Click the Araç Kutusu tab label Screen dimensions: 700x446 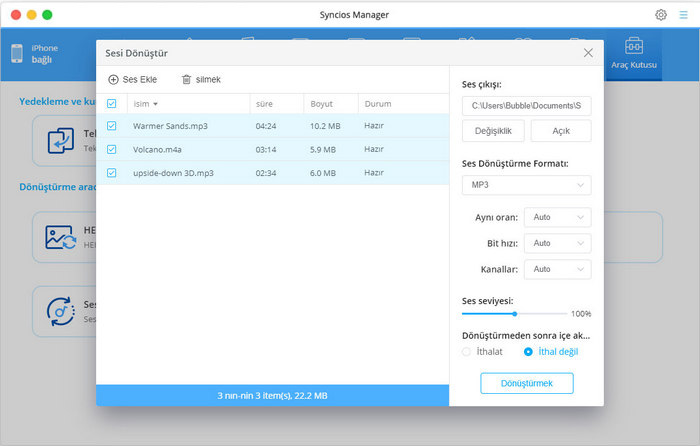pyautogui.click(x=634, y=65)
